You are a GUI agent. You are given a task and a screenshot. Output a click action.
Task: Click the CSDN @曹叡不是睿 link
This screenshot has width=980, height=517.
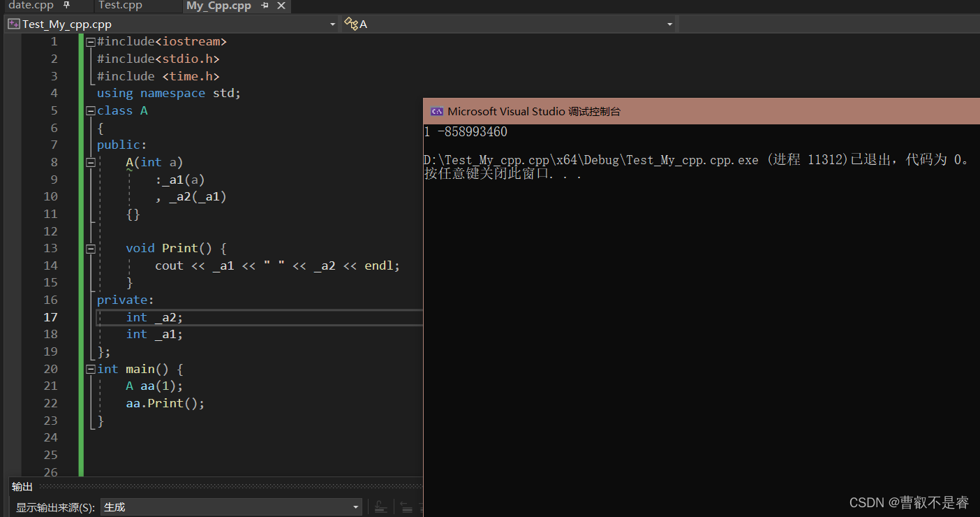908,502
